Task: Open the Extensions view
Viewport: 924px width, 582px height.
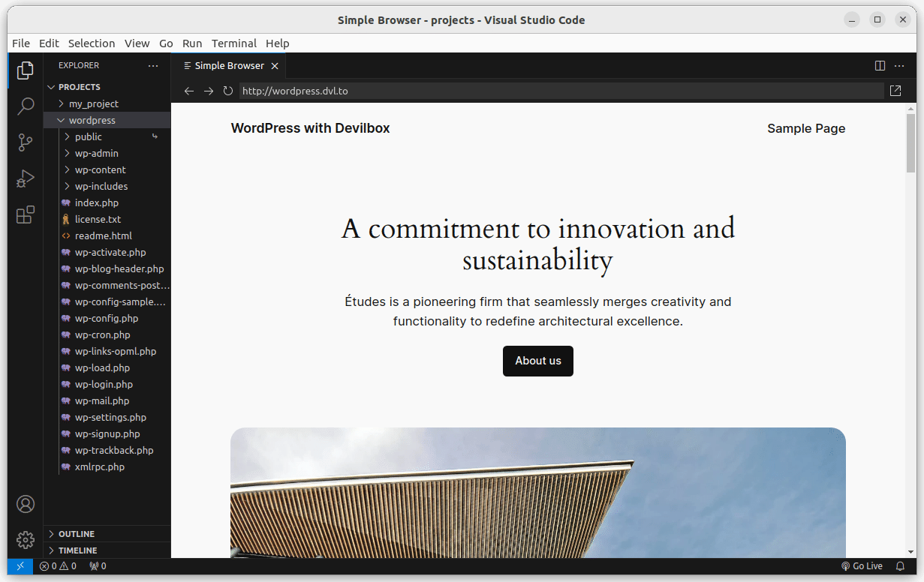Action: pos(26,215)
